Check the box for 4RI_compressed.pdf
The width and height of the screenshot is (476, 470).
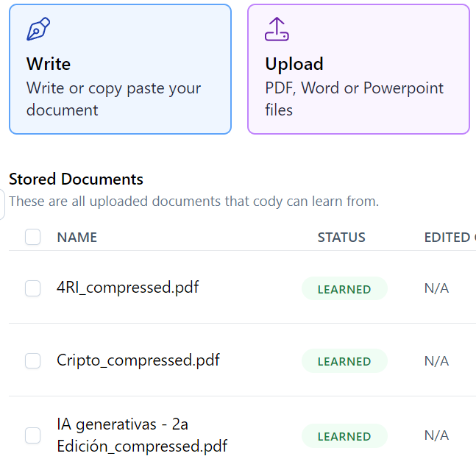tap(33, 288)
